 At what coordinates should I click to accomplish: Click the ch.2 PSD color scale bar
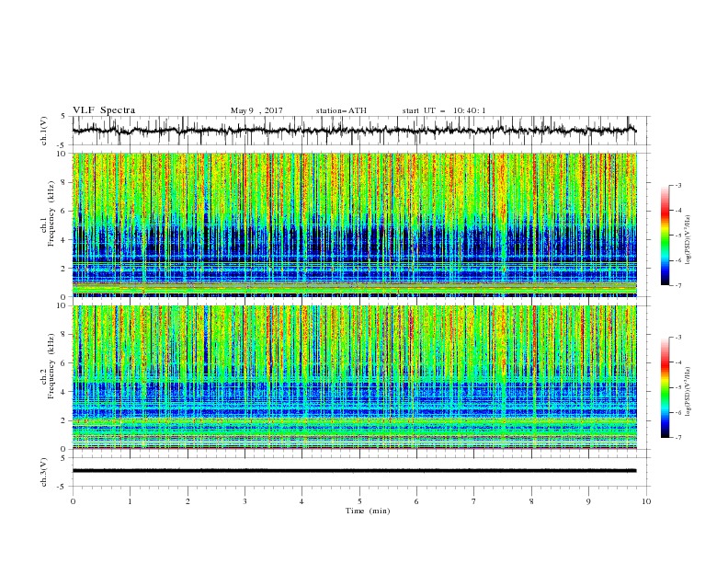coord(665,387)
